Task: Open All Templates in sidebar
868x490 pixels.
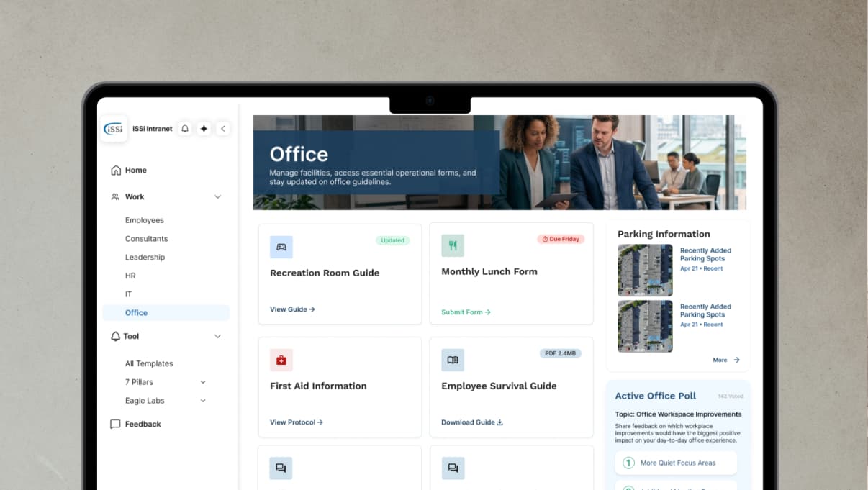Action: tap(149, 364)
